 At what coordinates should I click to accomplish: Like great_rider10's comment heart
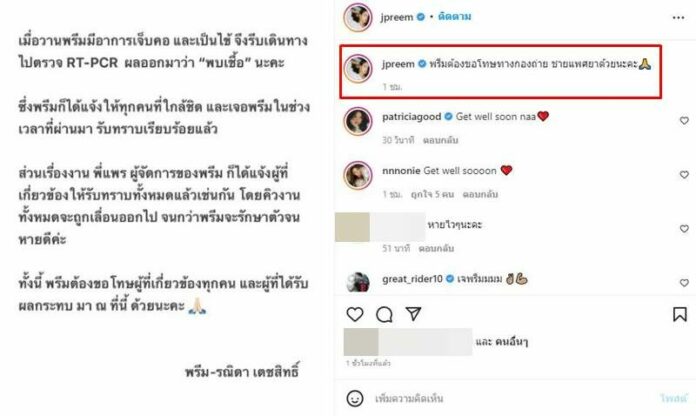pyautogui.click(x=684, y=283)
